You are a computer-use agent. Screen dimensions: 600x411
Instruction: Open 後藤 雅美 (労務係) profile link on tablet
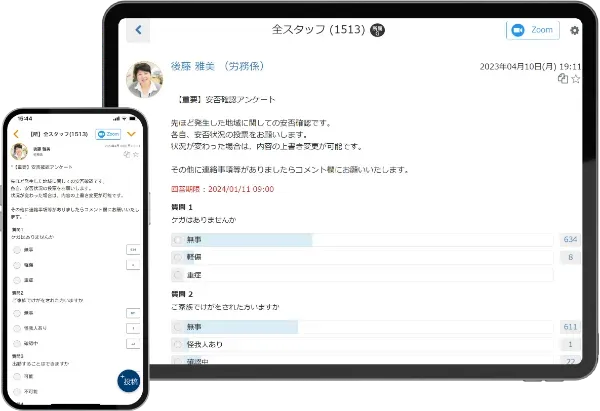pyautogui.click(x=217, y=66)
